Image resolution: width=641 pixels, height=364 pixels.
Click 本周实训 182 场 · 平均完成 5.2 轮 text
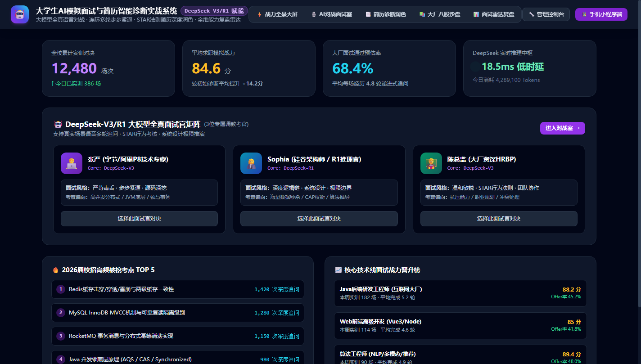point(377,298)
